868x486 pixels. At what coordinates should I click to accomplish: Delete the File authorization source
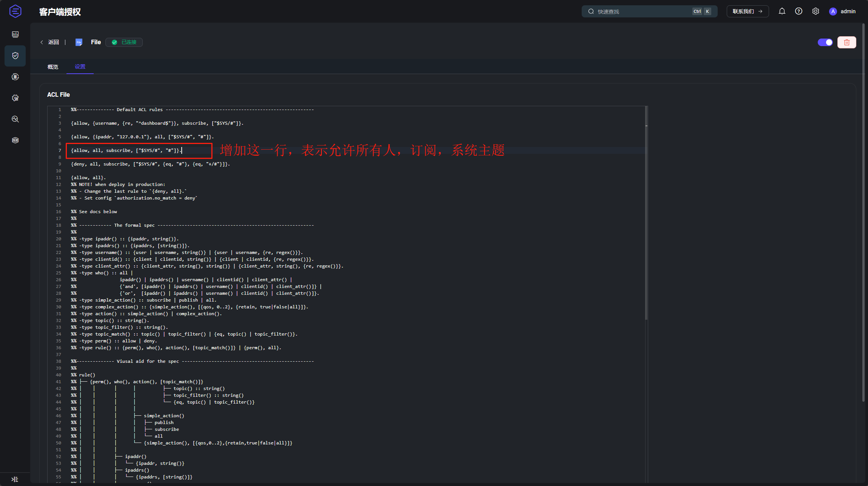pyautogui.click(x=846, y=42)
